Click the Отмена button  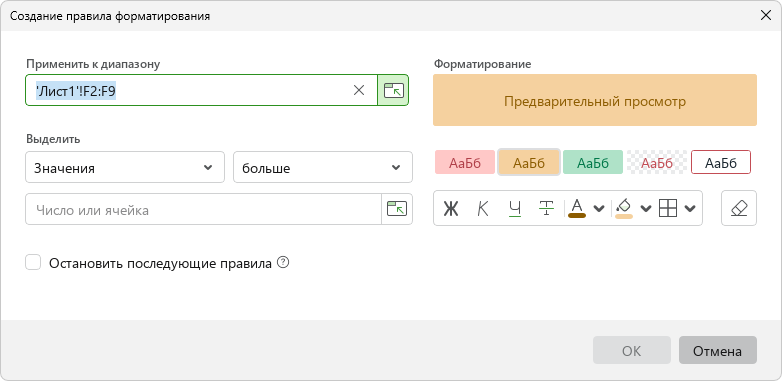point(718,350)
